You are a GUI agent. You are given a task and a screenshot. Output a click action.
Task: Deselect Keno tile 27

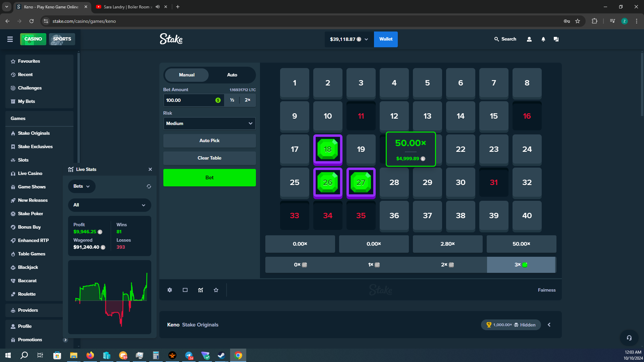pos(361,182)
